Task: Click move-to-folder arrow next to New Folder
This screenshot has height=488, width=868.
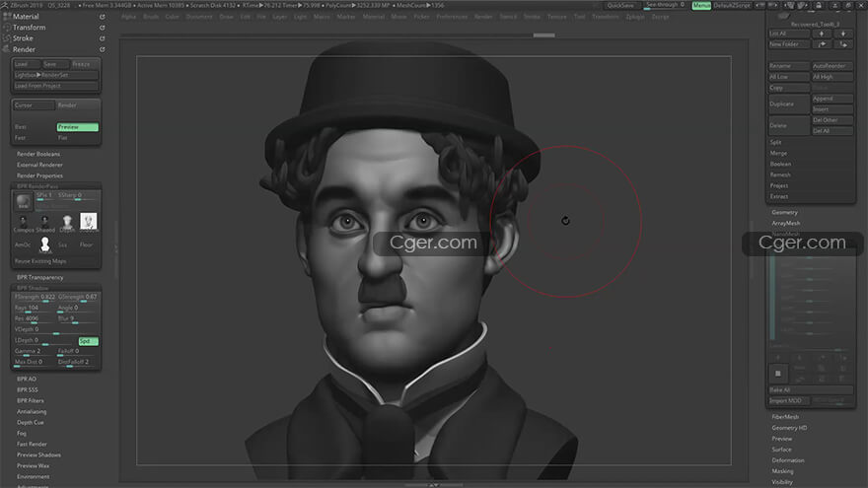Action: 822,44
